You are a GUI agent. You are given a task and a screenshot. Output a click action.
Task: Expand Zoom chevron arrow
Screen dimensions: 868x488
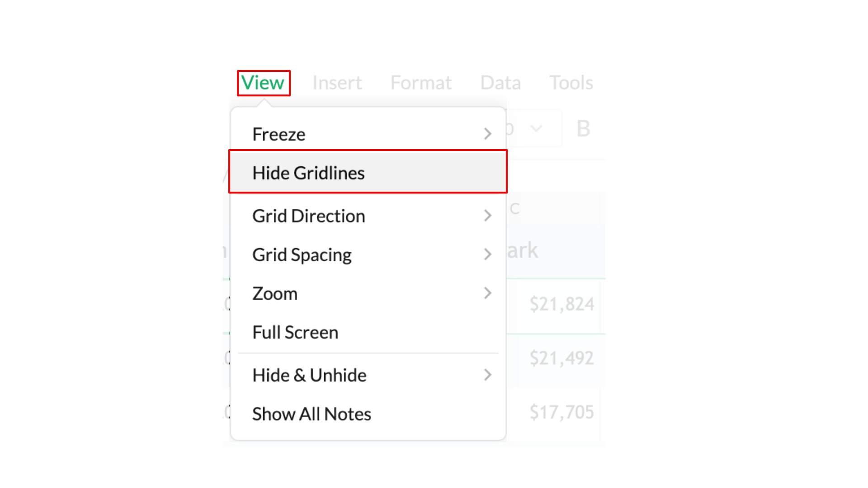coord(487,293)
